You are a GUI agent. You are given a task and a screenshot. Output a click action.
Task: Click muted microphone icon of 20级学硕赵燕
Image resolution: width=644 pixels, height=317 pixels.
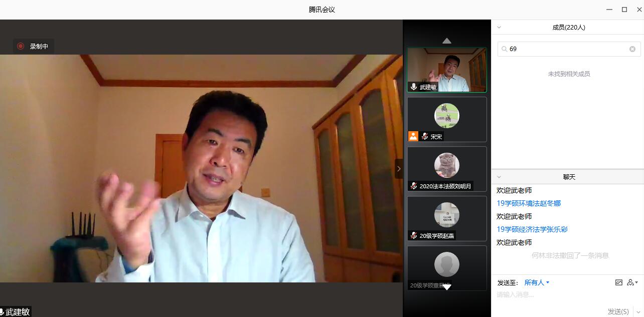414,235
